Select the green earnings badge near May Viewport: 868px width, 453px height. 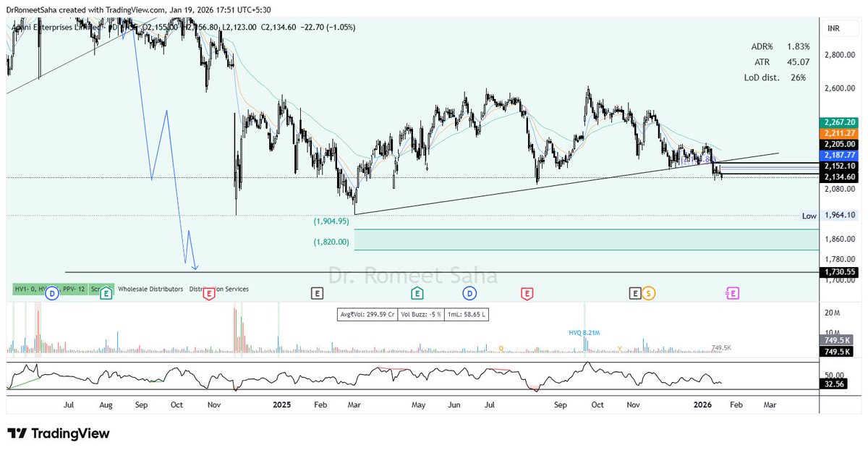point(416,293)
